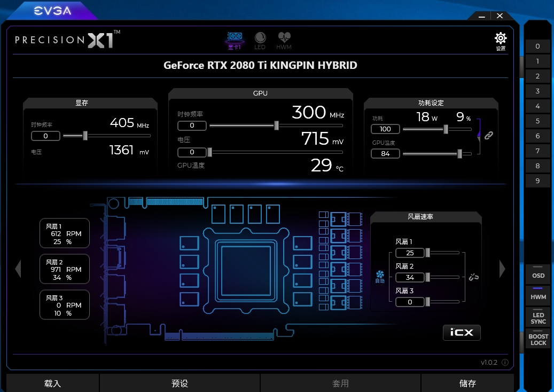Open version info icon next to v1.0.2

coord(505,362)
